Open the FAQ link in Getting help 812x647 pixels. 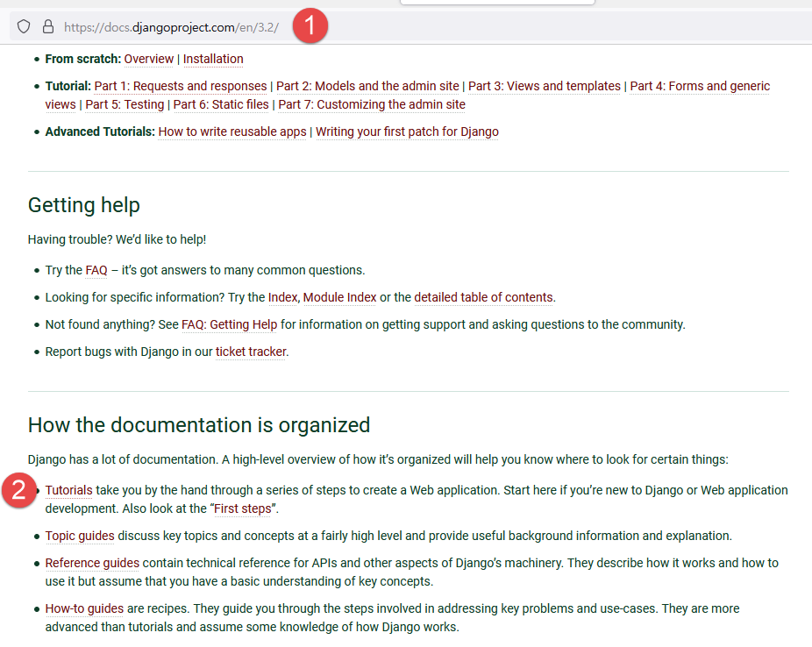(x=96, y=270)
